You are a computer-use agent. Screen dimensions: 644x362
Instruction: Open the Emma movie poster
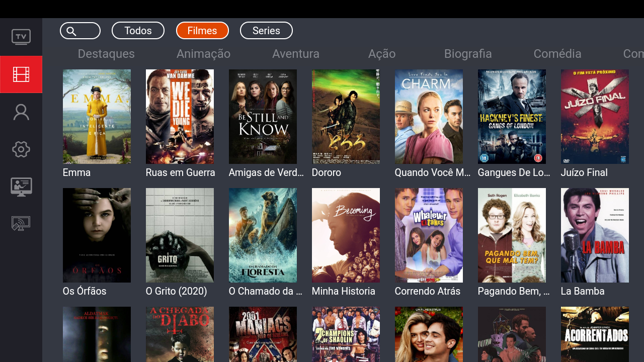[x=97, y=117]
